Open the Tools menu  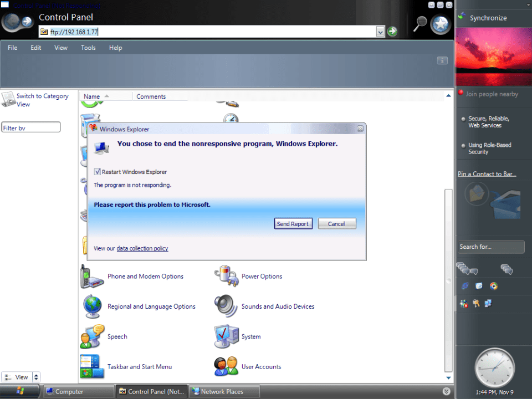point(88,48)
